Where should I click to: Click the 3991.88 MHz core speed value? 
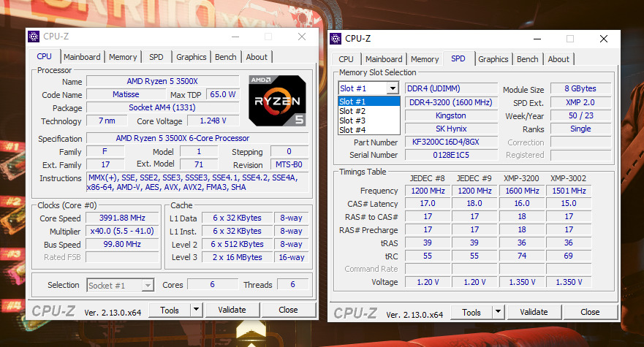click(x=122, y=218)
